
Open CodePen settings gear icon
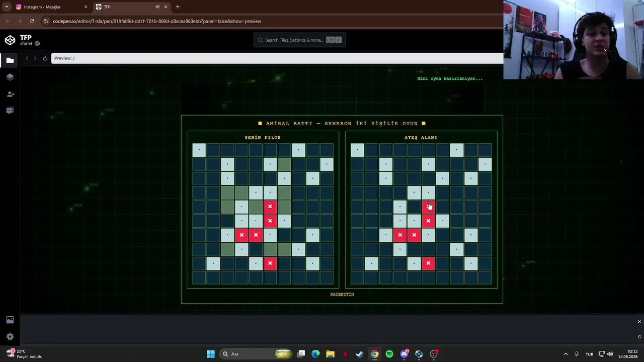coord(10,336)
